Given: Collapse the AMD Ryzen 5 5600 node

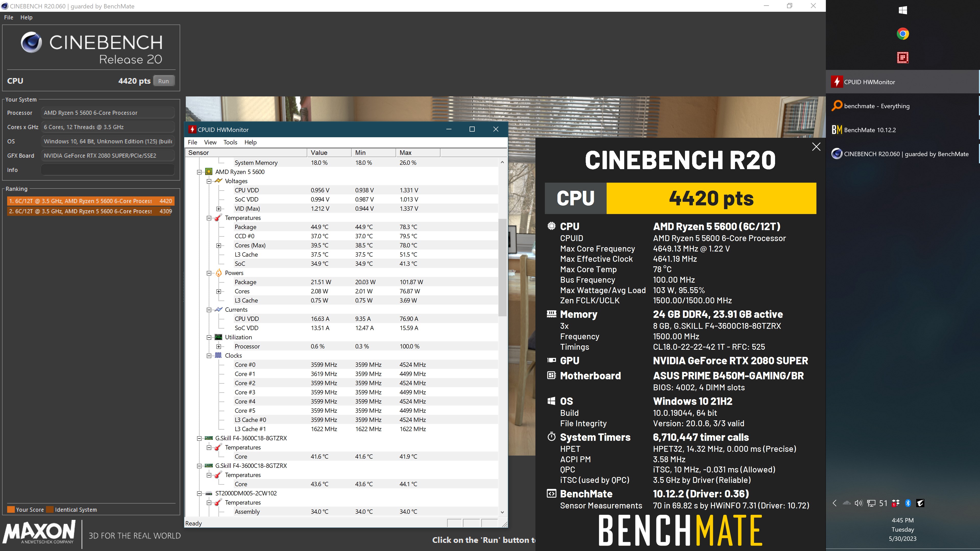Looking at the screenshot, I should (x=199, y=172).
